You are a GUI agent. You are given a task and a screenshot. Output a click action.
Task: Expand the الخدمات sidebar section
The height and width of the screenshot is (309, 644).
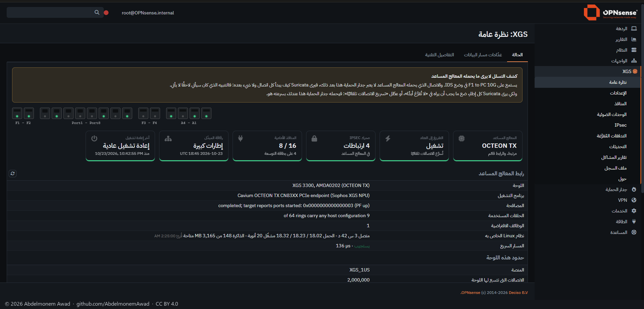coord(588,211)
